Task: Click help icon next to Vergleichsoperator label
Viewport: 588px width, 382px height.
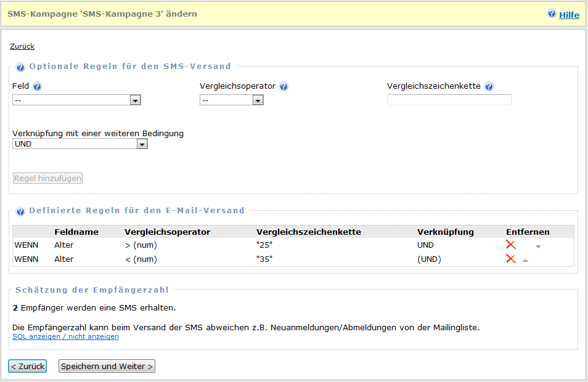Action: click(x=284, y=86)
